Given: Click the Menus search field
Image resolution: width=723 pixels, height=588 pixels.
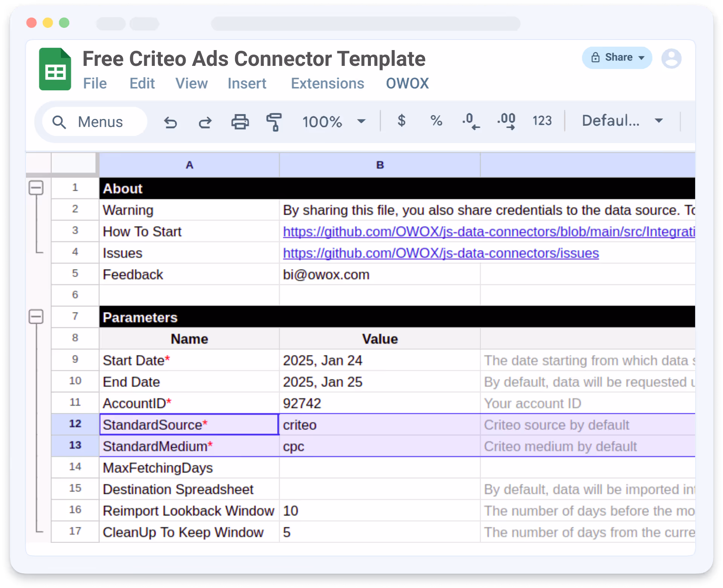Looking at the screenshot, I should point(95,122).
